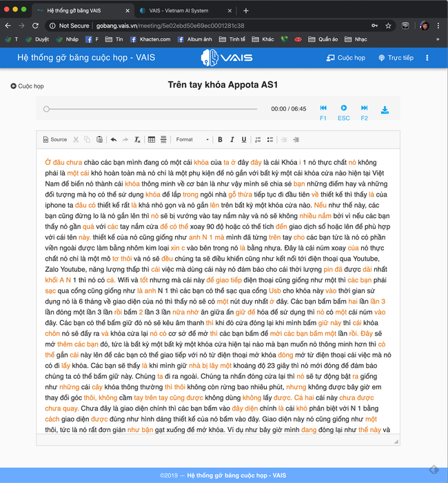This screenshot has width=448, height=483.
Task: Open the Duyệt bookmark
Action: tap(37, 39)
